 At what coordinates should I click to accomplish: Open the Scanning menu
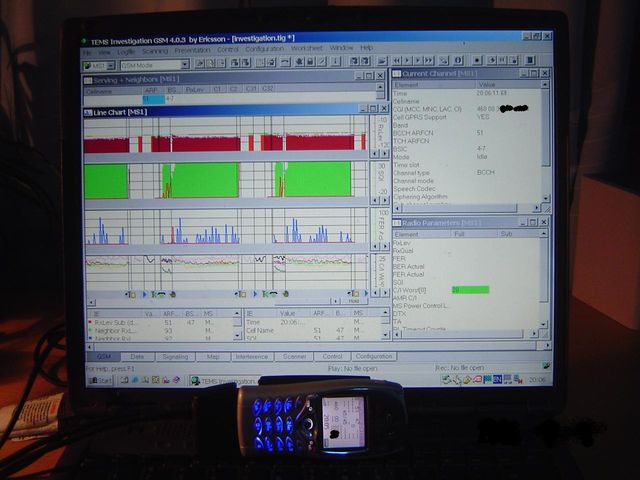(x=155, y=51)
